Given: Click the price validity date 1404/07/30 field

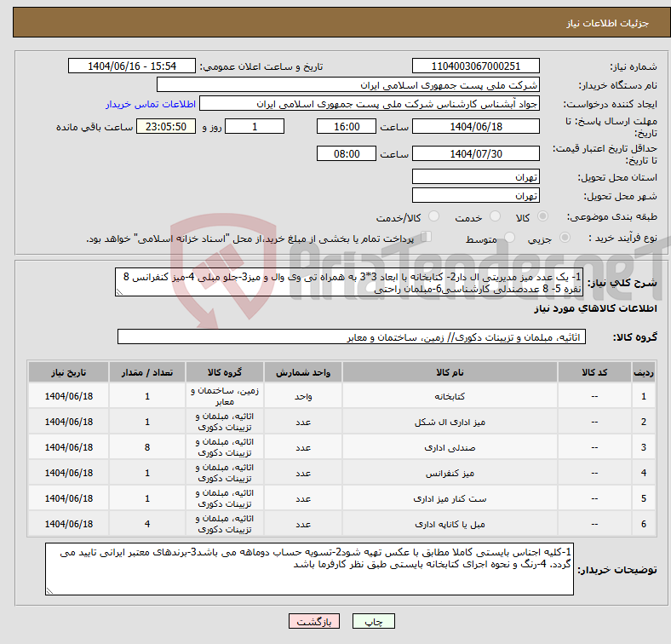Looking at the screenshot, I should point(475,153).
